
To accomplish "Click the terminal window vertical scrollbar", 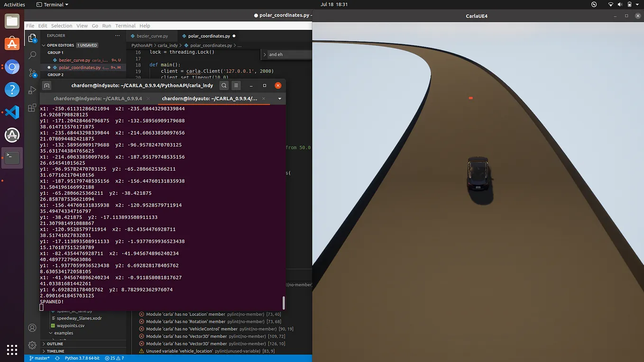I will tap(284, 302).
